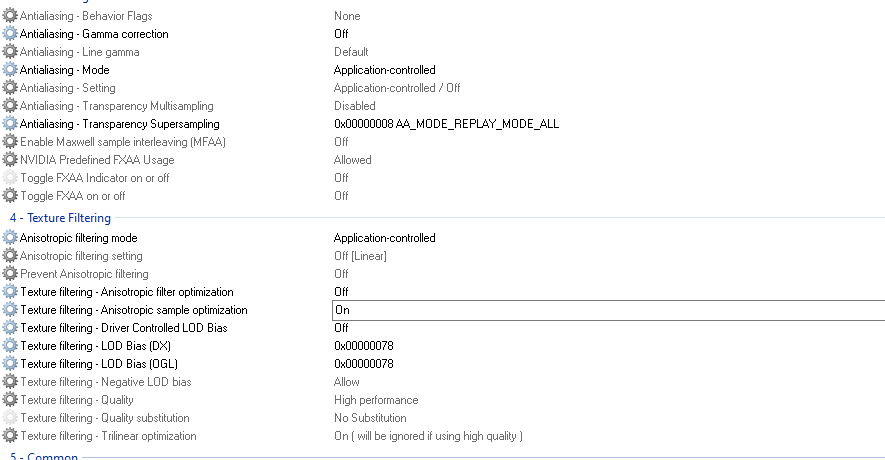
Task: Click gear icon next to Texture filtering - Quality
Action: (11, 400)
